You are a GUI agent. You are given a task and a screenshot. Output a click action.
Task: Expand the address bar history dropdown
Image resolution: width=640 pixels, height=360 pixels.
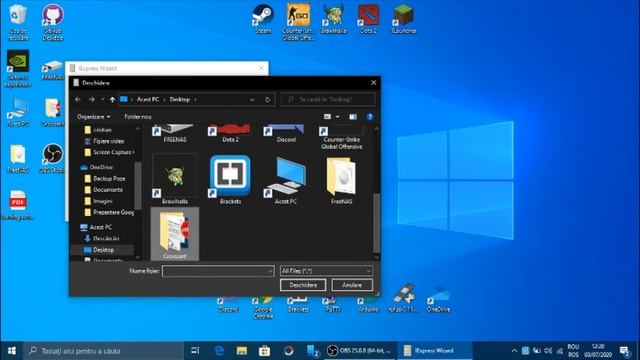click(252, 100)
